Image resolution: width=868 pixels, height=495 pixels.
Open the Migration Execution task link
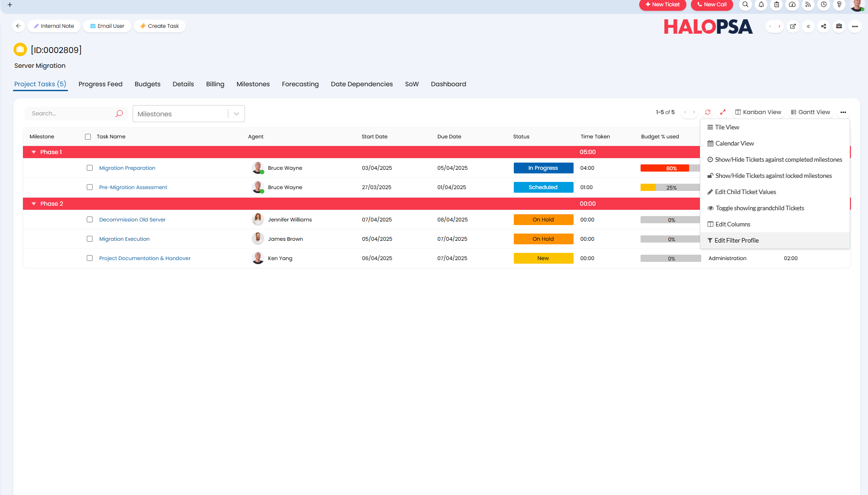(x=124, y=239)
